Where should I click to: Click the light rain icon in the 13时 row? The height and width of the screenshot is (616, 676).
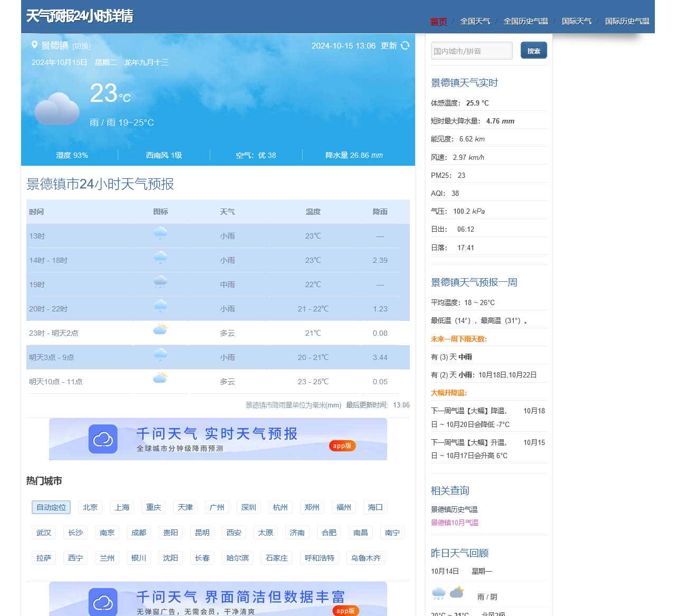point(160,233)
